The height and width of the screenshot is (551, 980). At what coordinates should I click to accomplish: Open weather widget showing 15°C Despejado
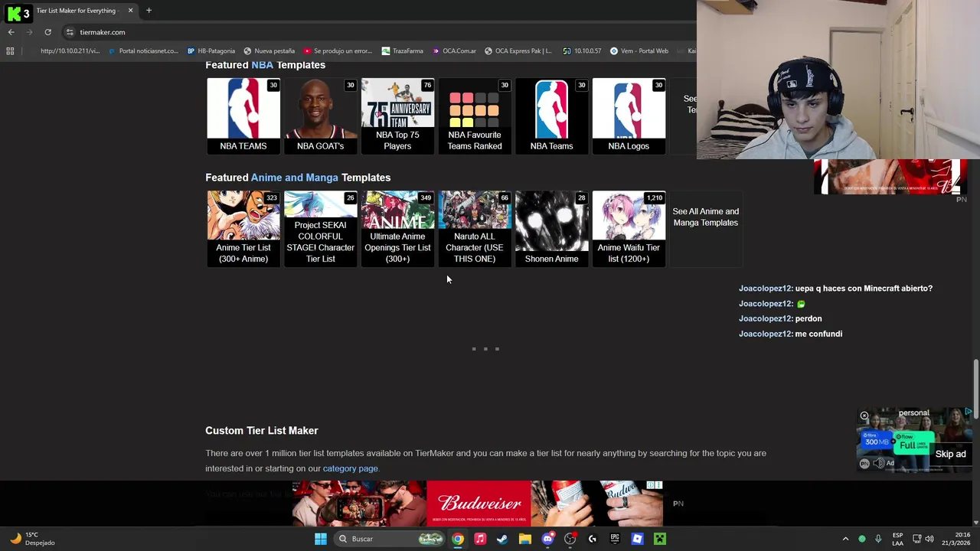[31, 539]
